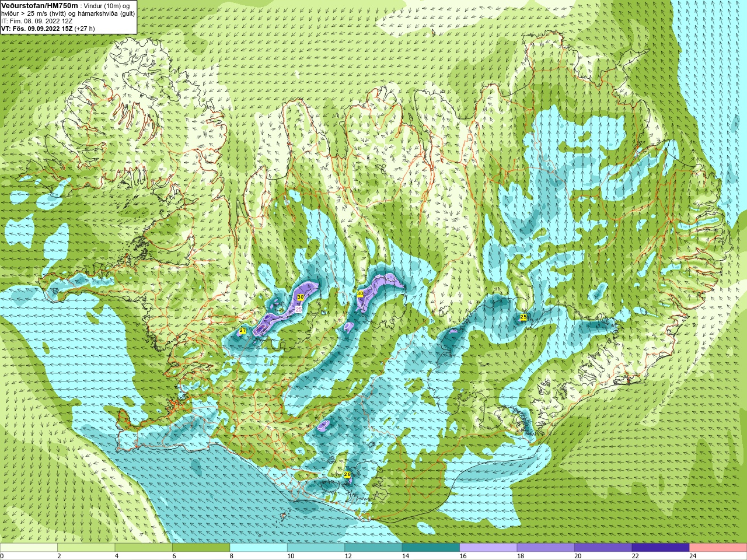Select the 14–16 m/s dark teal scale swatch

tap(431, 548)
